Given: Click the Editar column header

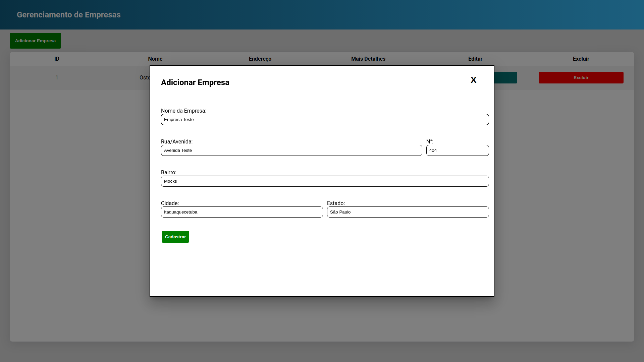Looking at the screenshot, I should pos(475,59).
